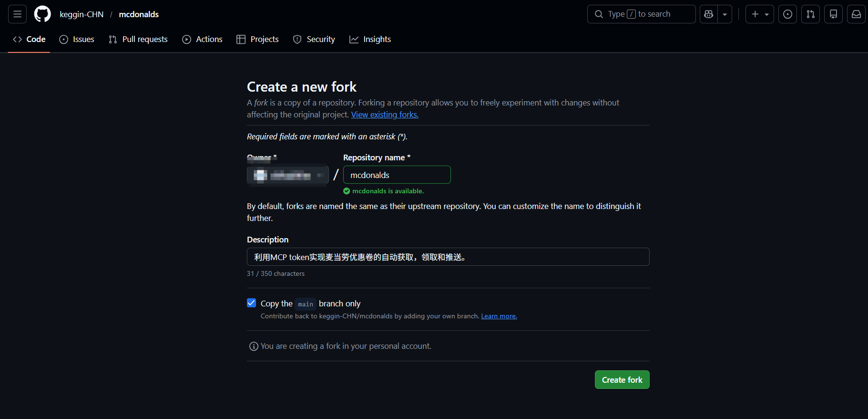The image size is (868, 419).
Task: Open the Owner selection dropdown
Action: 287,175
